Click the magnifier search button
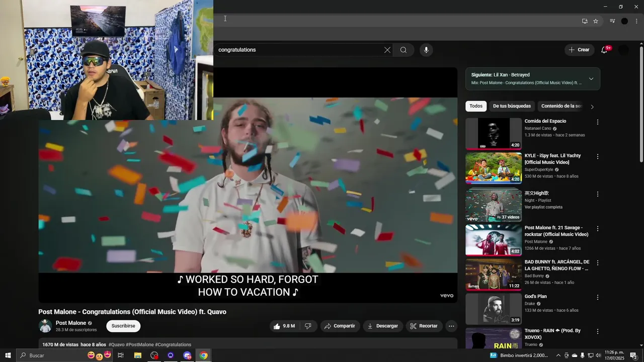The image size is (644, 362). coord(404,50)
